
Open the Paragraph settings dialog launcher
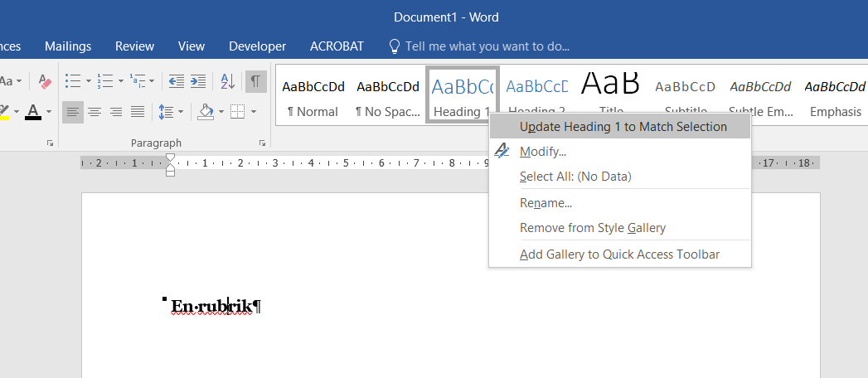click(262, 143)
